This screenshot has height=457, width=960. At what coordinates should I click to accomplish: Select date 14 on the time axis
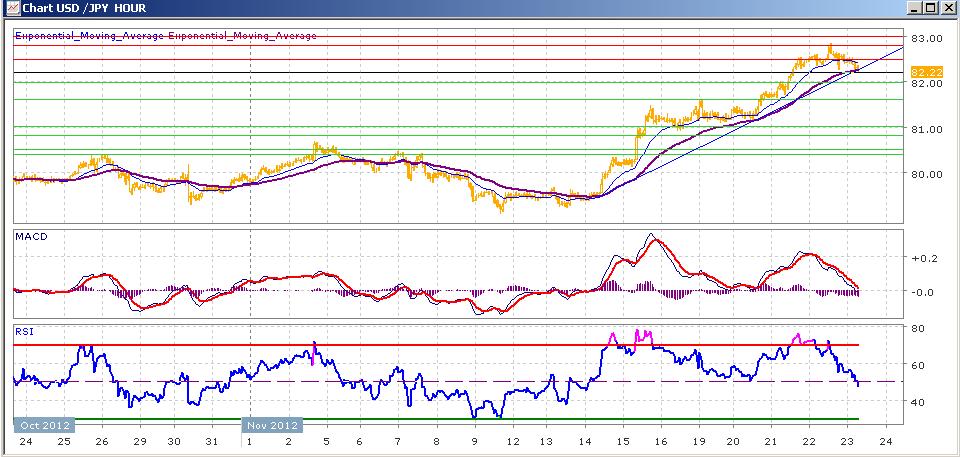[585, 441]
